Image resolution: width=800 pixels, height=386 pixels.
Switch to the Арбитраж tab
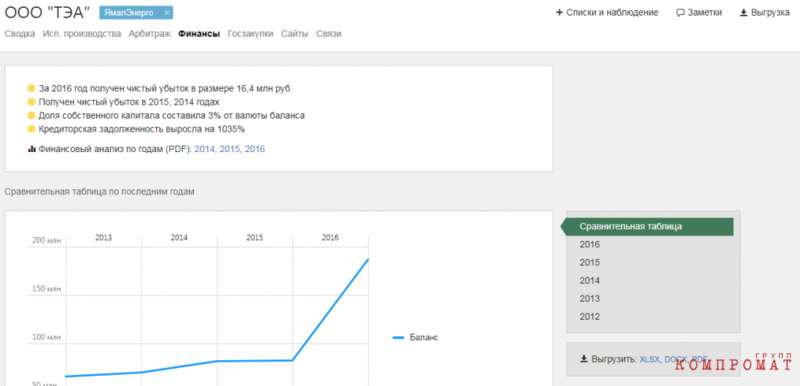(x=149, y=34)
